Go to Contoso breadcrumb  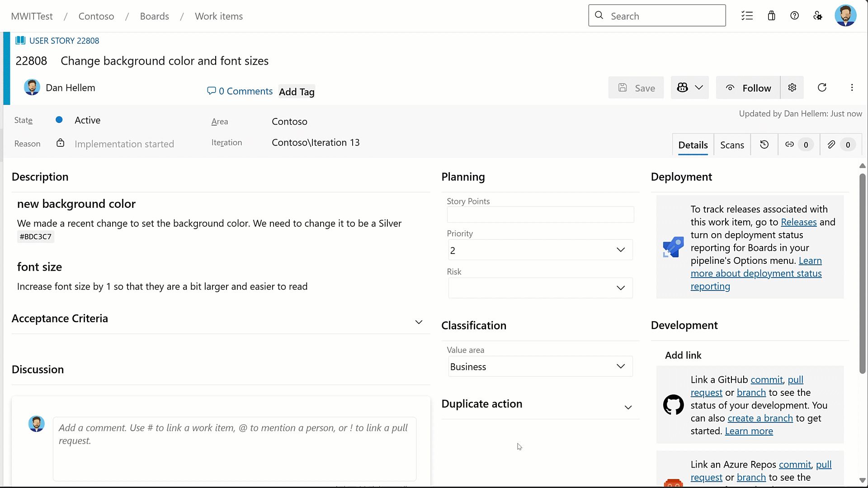[96, 16]
